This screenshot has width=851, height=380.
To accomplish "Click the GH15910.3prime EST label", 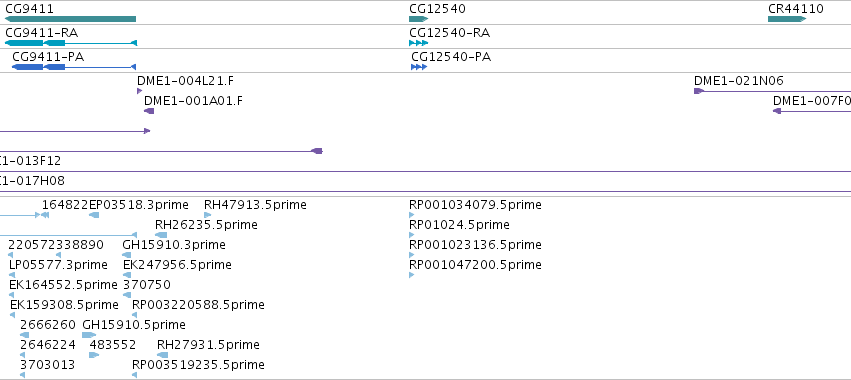I will 174,245.
